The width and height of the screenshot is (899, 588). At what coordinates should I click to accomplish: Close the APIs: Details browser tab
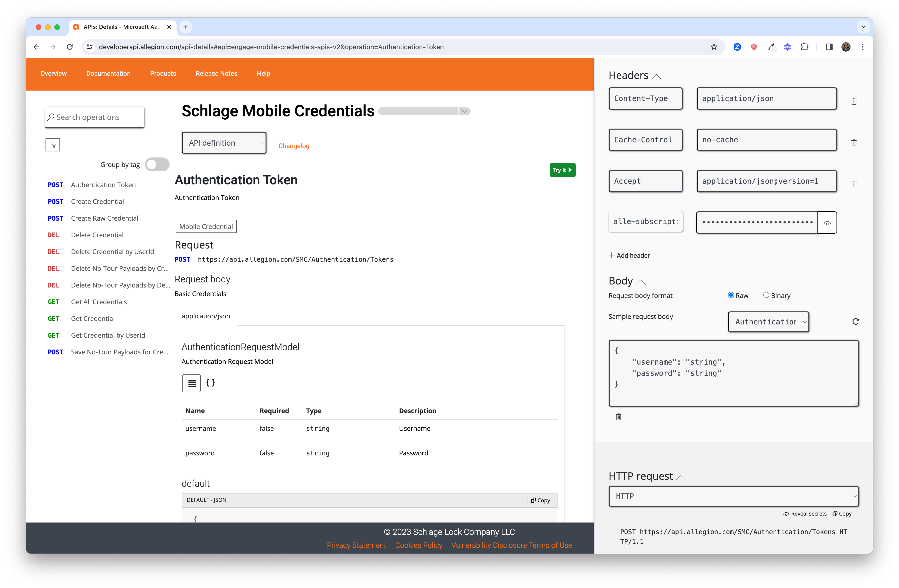click(x=169, y=27)
